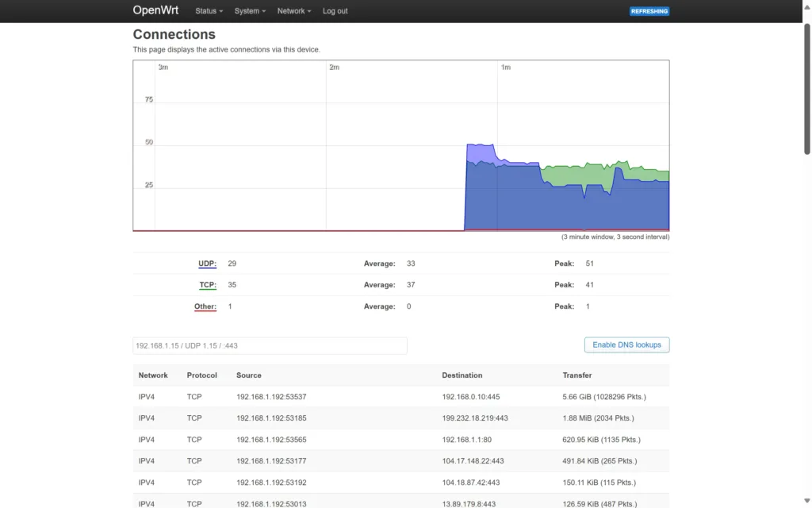
Task: Select transfer 491.84 KiB cell
Action: [x=599, y=461]
